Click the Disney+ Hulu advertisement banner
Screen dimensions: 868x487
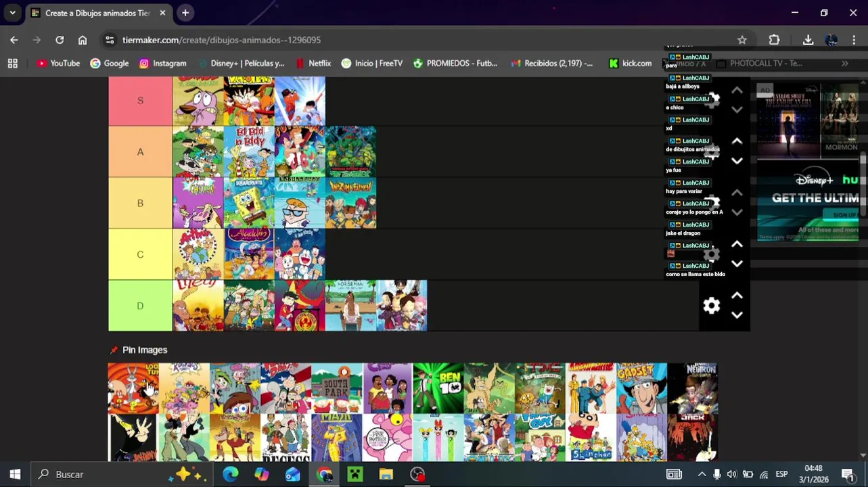click(x=808, y=201)
